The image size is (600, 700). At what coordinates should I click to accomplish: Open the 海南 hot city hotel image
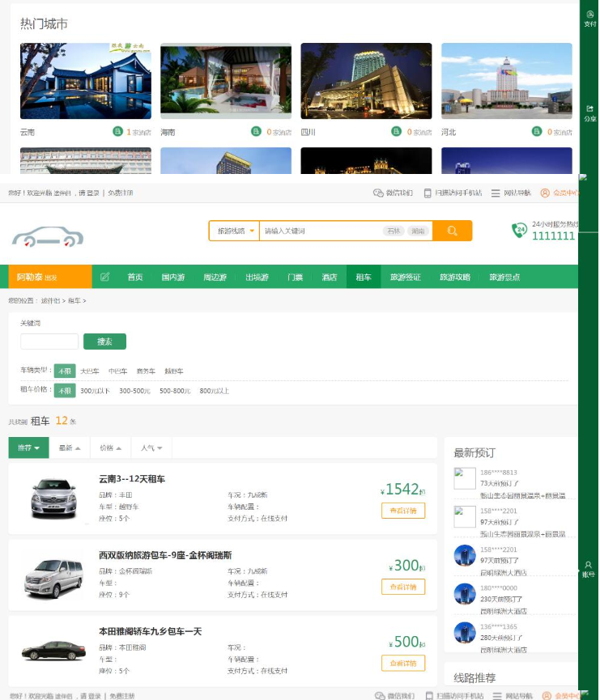point(226,81)
